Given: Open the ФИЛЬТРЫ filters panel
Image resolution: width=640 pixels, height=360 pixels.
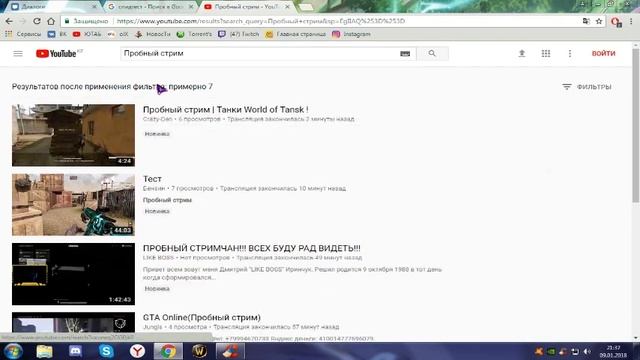Looking at the screenshot, I should pos(587,87).
